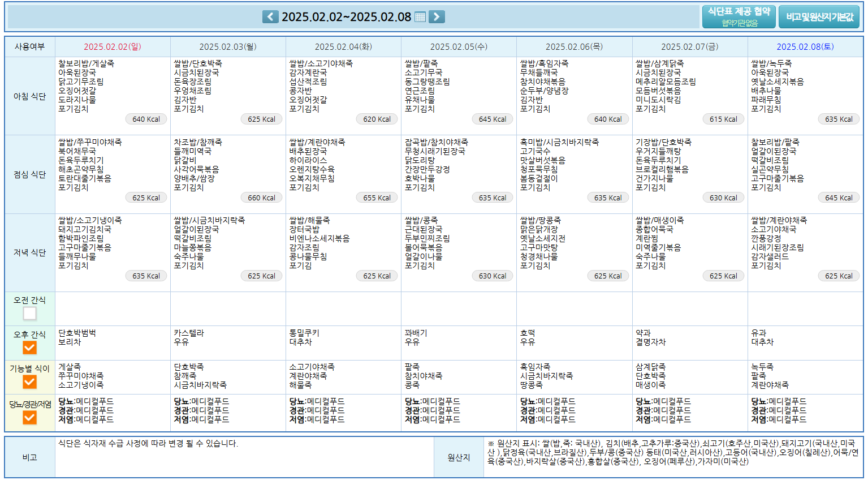Click Wednesday snack 꽈배기
Image resolution: width=868 pixels, height=480 pixels.
pos(416,333)
